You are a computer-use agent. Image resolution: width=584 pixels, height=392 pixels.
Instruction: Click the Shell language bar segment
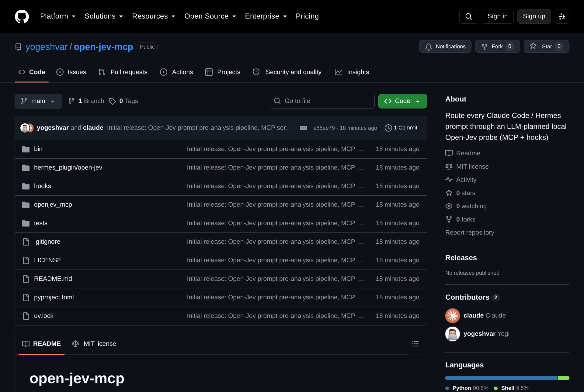click(x=564, y=378)
